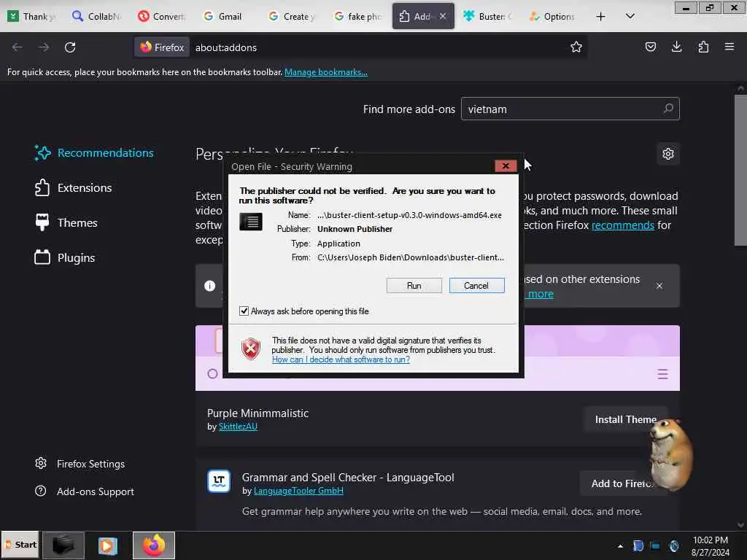Open a new tab with plus button

pos(601,16)
